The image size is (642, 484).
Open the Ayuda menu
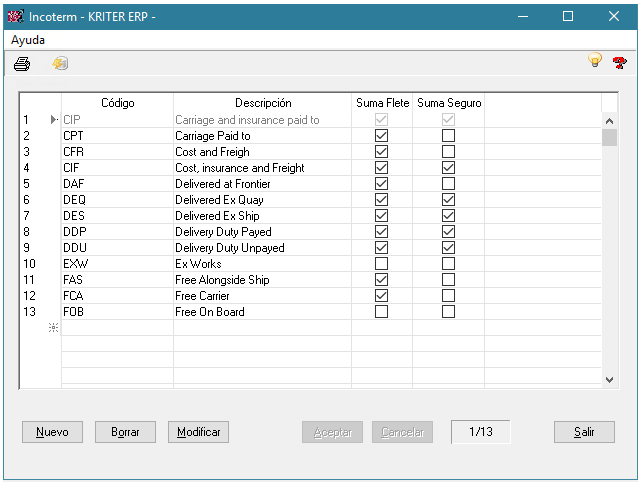point(29,40)
